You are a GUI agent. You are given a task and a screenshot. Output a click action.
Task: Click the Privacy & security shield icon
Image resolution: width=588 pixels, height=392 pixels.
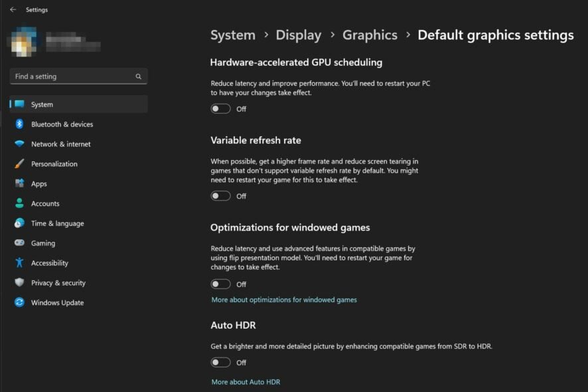pos(19,282)
